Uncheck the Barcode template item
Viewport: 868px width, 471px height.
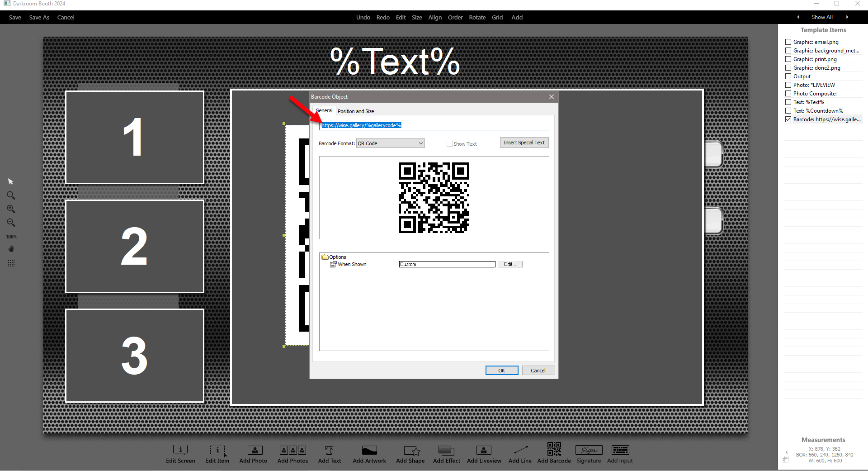[x=788, y=119]
